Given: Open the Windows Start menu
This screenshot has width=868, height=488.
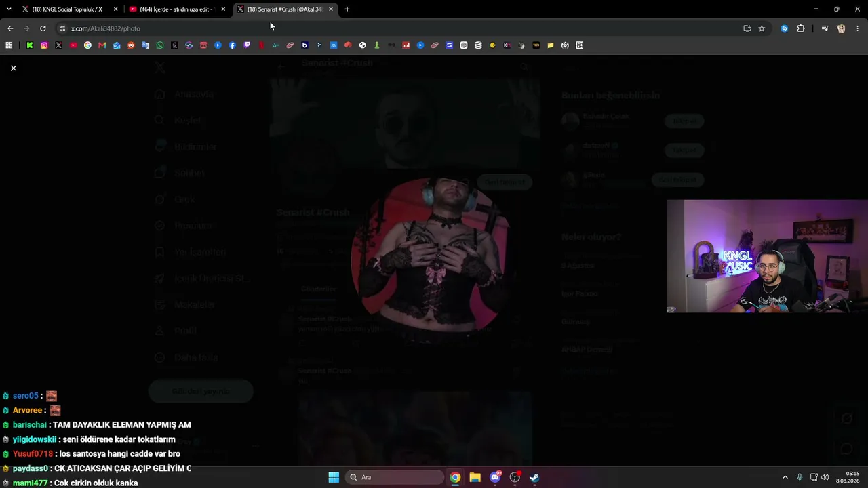Looking at the screenshot, I should [334, 477].
